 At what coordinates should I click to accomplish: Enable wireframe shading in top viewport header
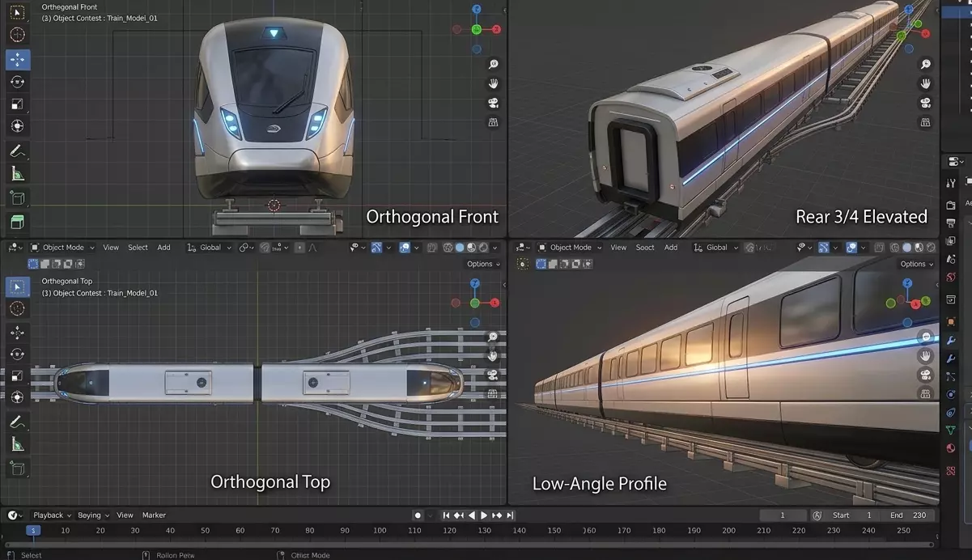coord(448,248)
